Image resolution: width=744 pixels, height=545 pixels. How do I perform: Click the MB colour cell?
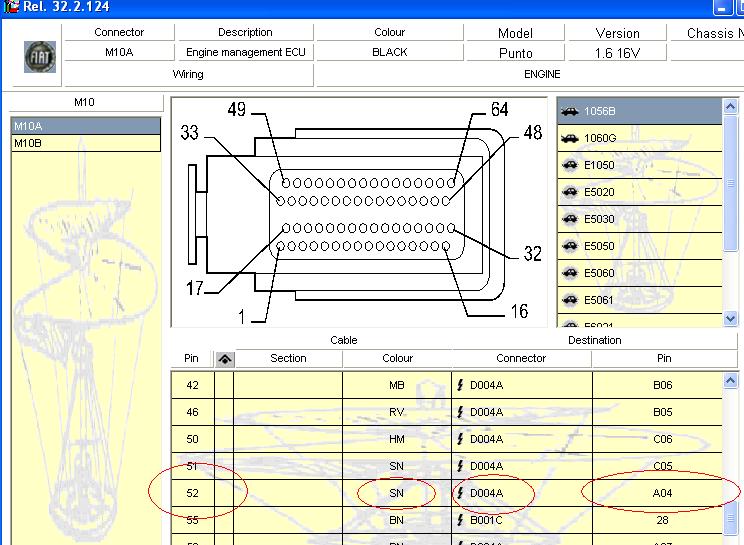(397, 385)
